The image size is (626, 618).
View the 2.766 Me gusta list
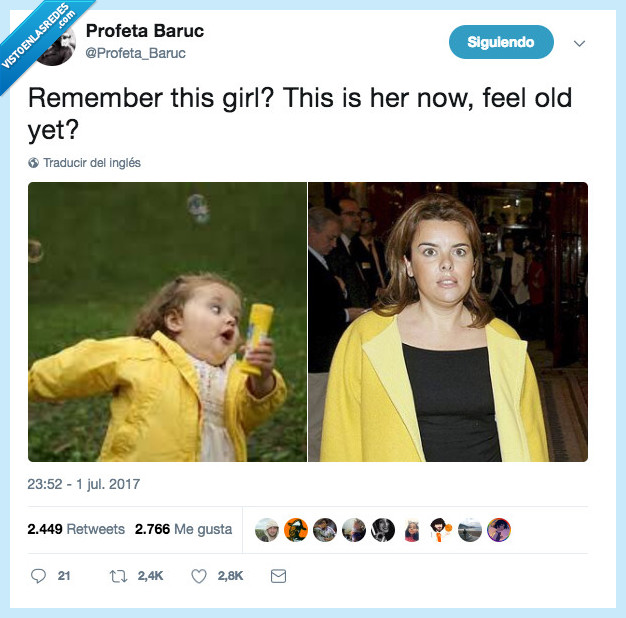pos(183,529)
